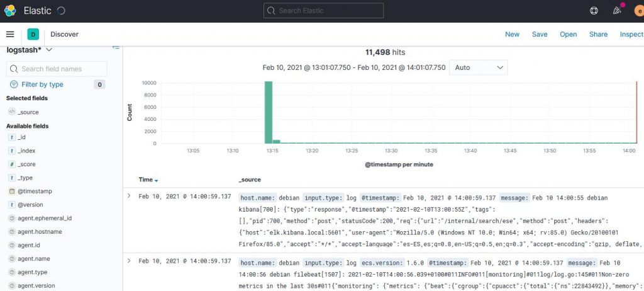The height and width of the screenshot is (291, 644).
Task: Toggle Time column sort arrow
Action: point(156,180)
